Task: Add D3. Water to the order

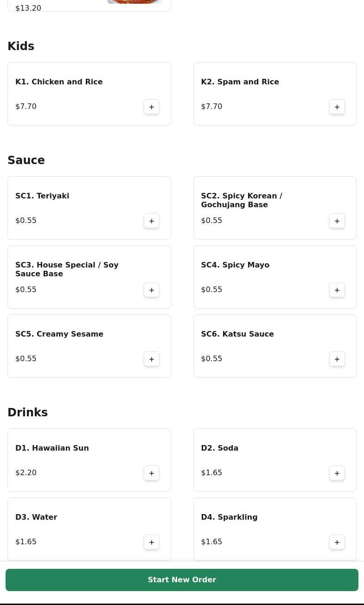Action: click(x=152, y=542)
